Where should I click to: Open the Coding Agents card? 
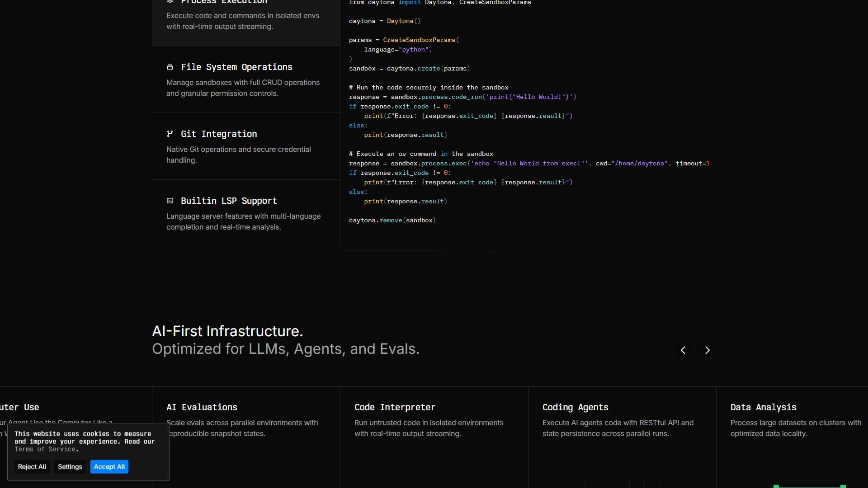pyautogui.click(x=622, y=437)
